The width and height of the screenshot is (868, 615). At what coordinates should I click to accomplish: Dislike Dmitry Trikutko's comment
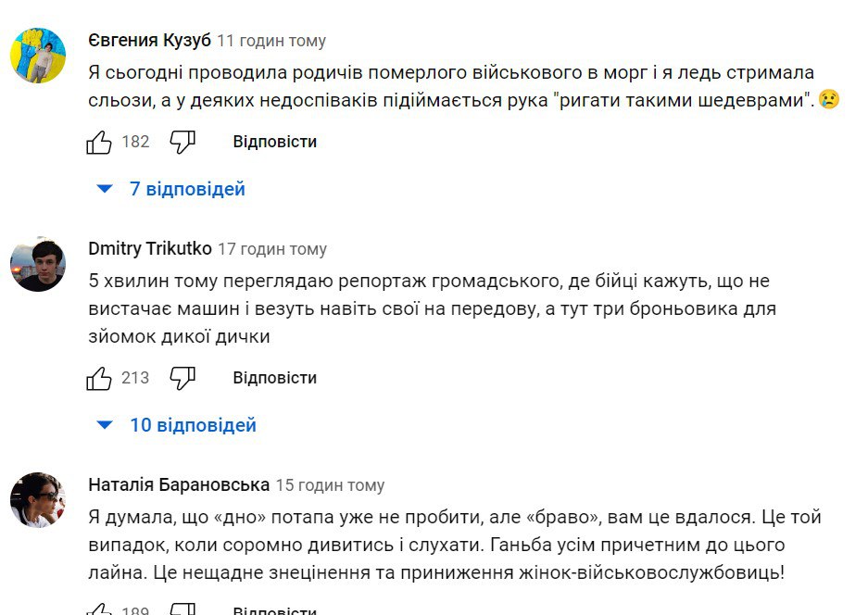coord(182,378)
